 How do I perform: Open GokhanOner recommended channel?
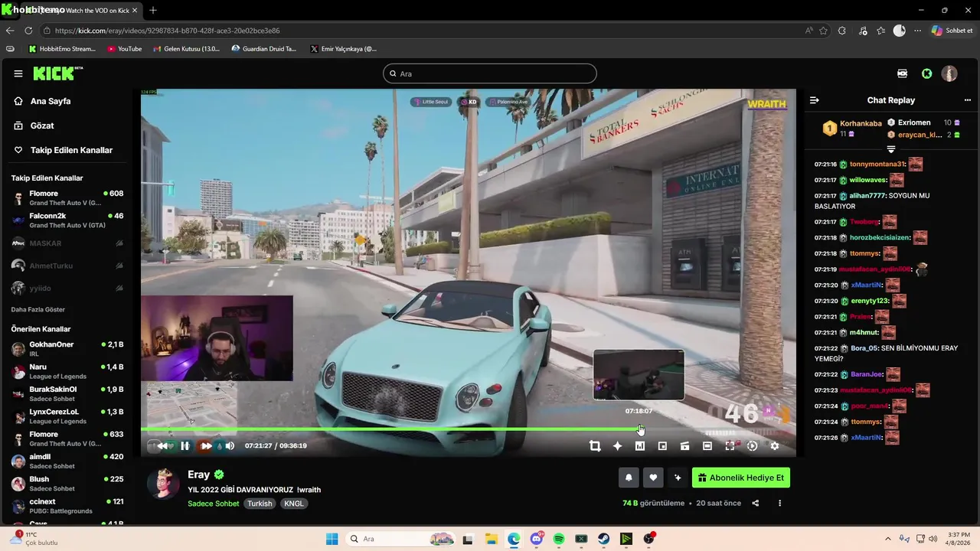[67, 349]
